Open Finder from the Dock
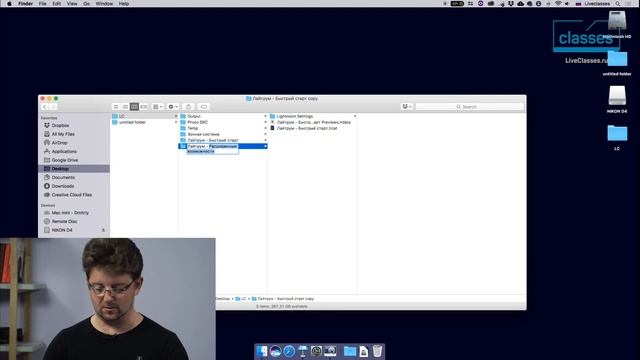 (262, 351)
